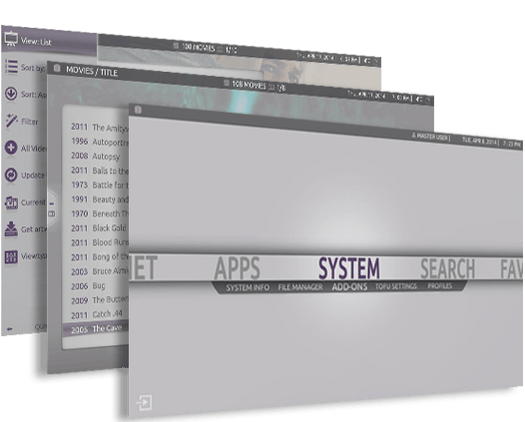Open the APPS main menu item
Image resolution: width=525 pixels, height=422 pixels.
point(237,268)
